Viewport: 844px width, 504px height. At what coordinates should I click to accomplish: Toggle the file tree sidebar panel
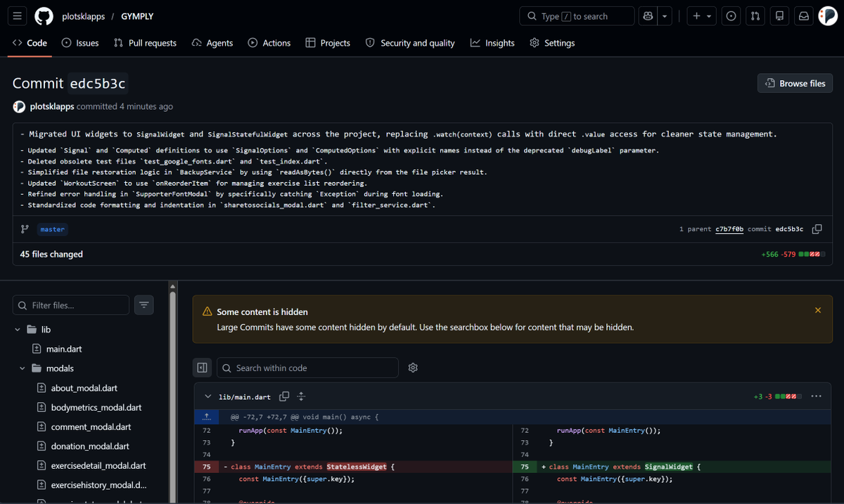(x=203, y=368)
